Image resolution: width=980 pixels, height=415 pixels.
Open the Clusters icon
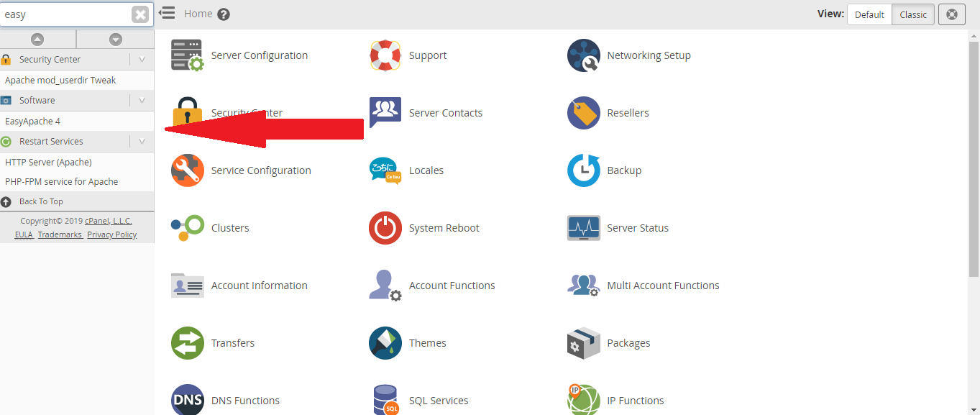pyautogui.click(x=187, y=228)
